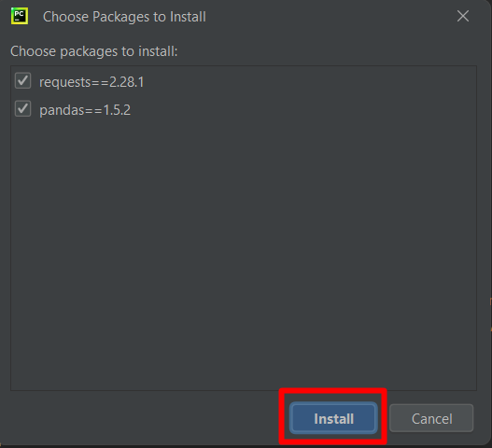Close the Choose Packages to Install dialog
The width and height of the screenshot is (492, 448).
pyautogui.click(x=463, y=16)
